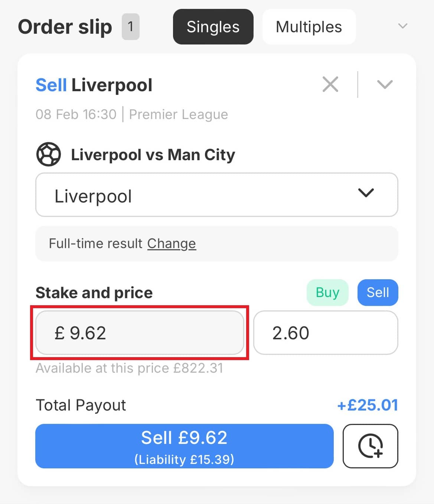Toggle order side to Buy
Image resolution: width=434 pixels, height=504 pixels.
click(x=327, y=293)
